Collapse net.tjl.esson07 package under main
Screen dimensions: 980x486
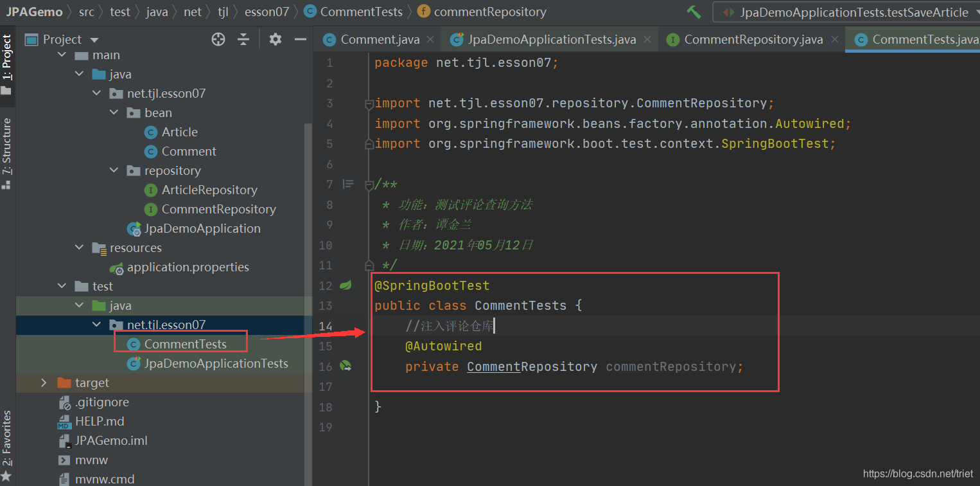(96, 94)
